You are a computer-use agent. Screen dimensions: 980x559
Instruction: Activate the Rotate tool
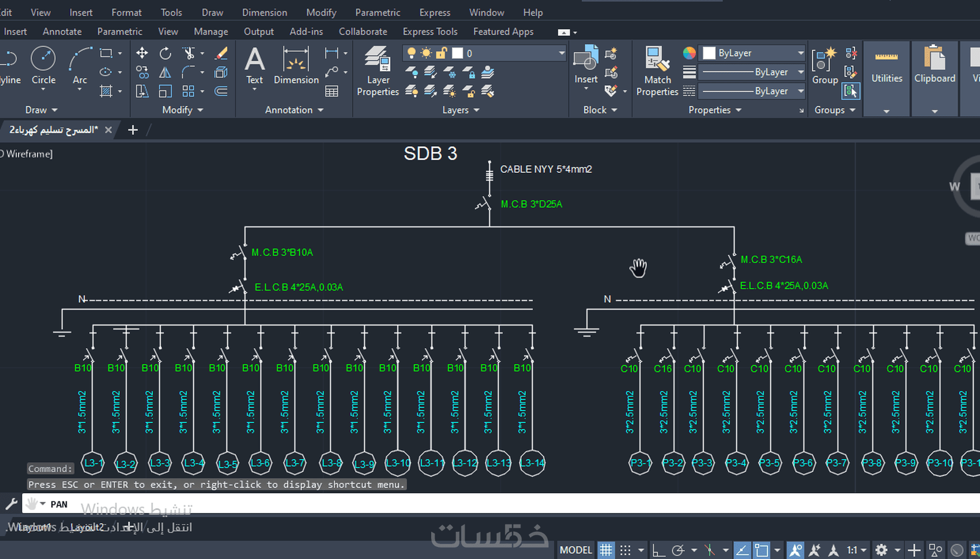[x=165, y=54]
